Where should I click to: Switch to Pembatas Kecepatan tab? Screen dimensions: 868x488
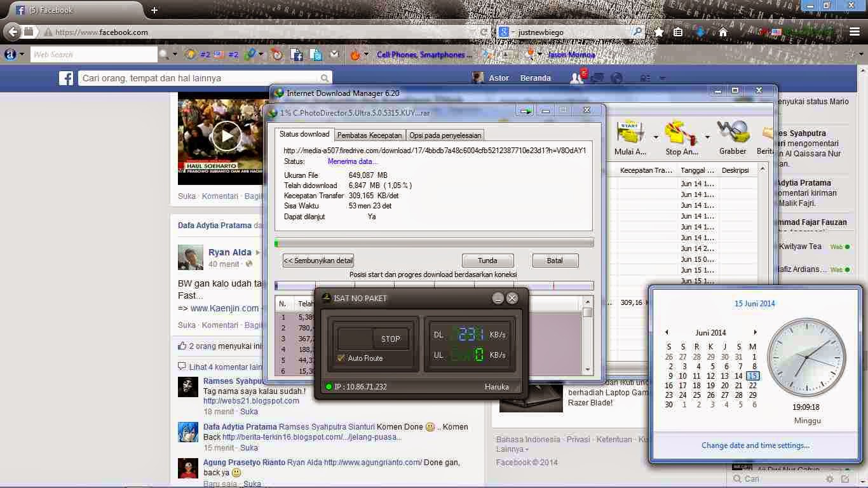[x=369, y=135]
